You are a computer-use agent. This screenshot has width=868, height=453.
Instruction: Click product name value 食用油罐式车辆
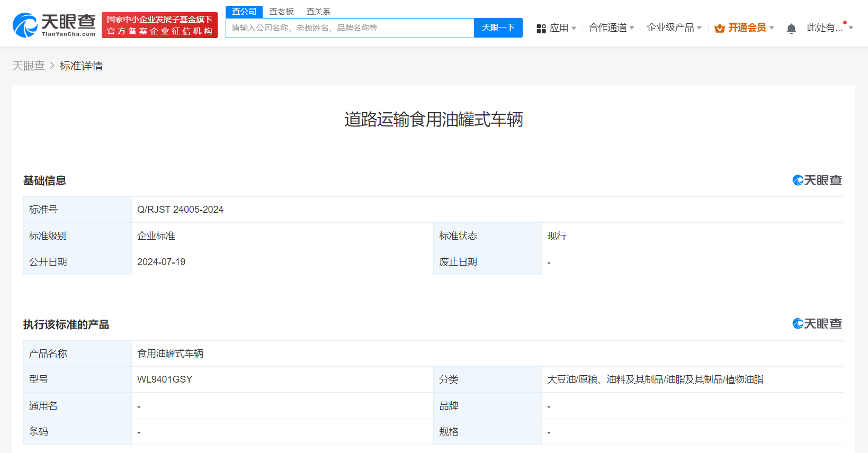click(171, 354)
